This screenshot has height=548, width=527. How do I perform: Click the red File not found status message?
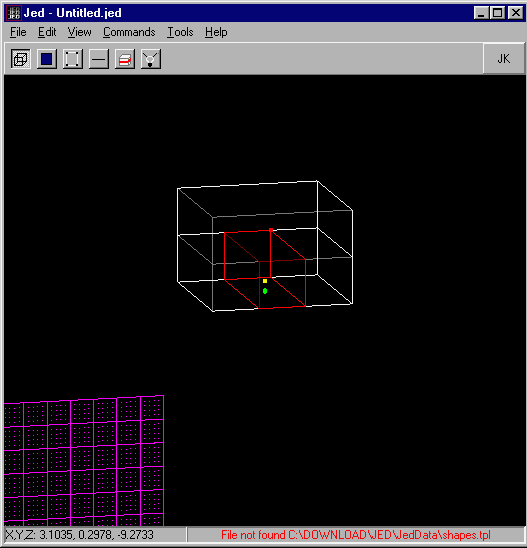click(x=356, y=535)
